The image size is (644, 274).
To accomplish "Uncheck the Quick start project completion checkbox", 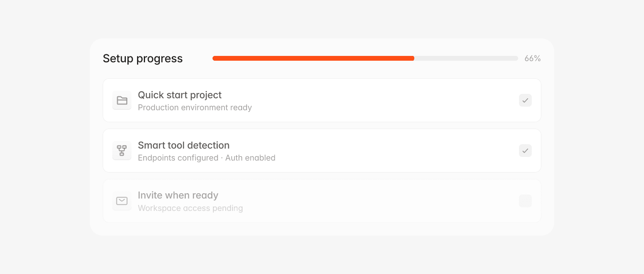I will 525,100.
